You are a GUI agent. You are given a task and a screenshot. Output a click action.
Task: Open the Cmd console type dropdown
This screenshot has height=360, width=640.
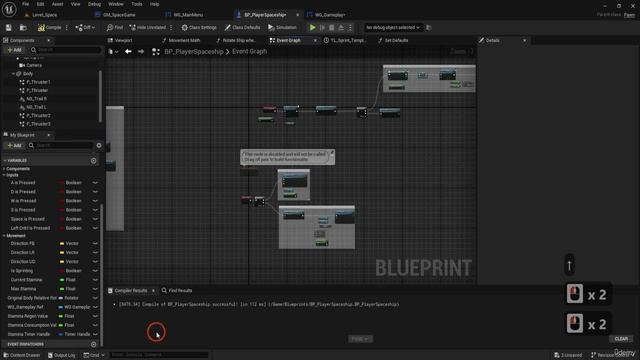94,355
